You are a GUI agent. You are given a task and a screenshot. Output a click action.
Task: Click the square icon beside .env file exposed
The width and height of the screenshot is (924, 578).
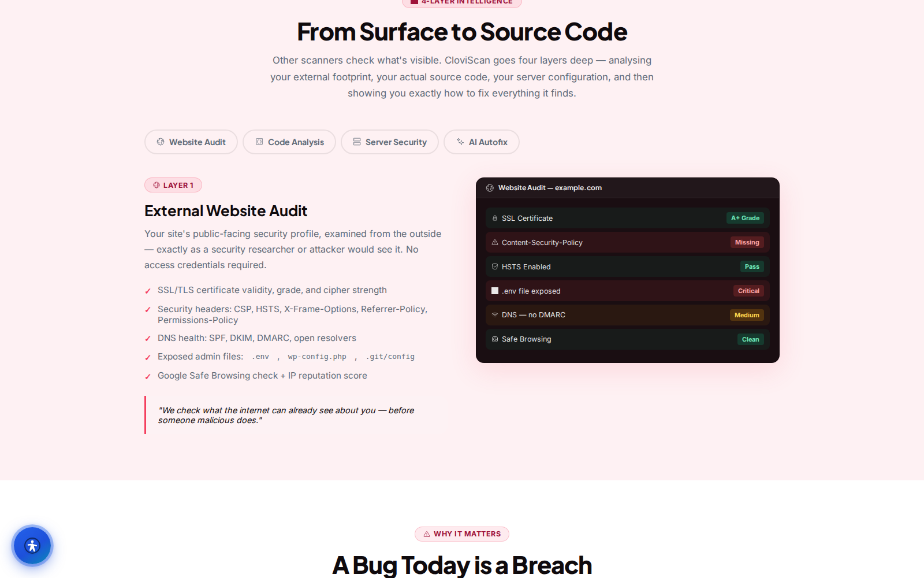click(x=495, y=291)
